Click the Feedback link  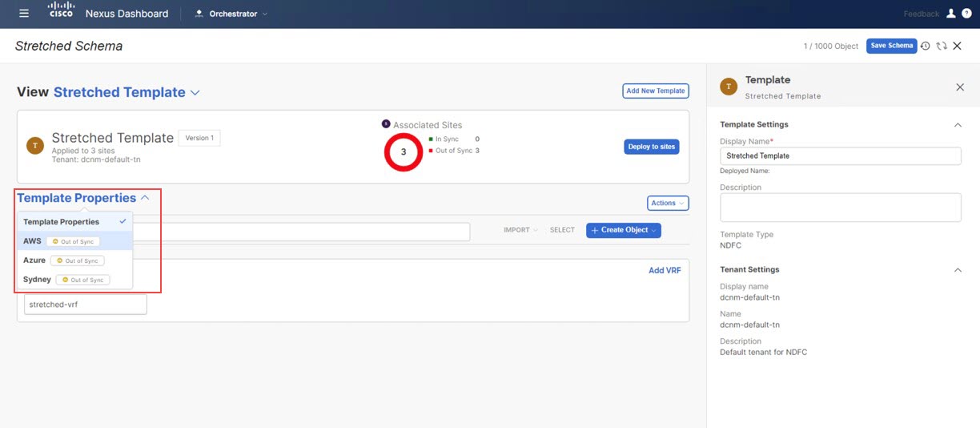[x=922, y=14]
